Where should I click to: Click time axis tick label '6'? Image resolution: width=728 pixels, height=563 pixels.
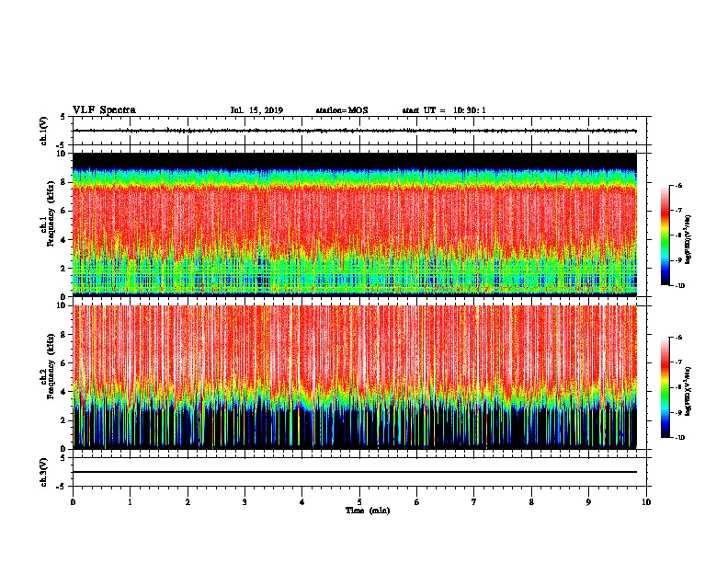[417, 502]
